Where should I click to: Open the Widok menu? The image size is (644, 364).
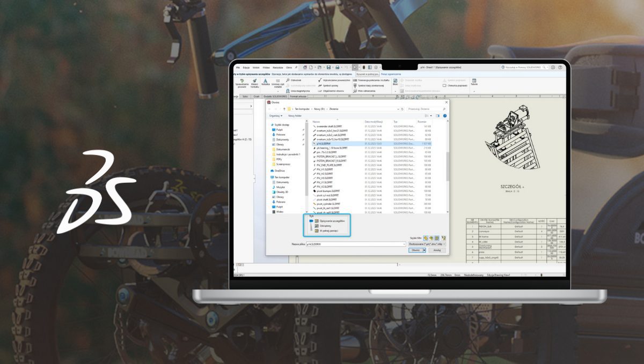click(x=256, y=68)
